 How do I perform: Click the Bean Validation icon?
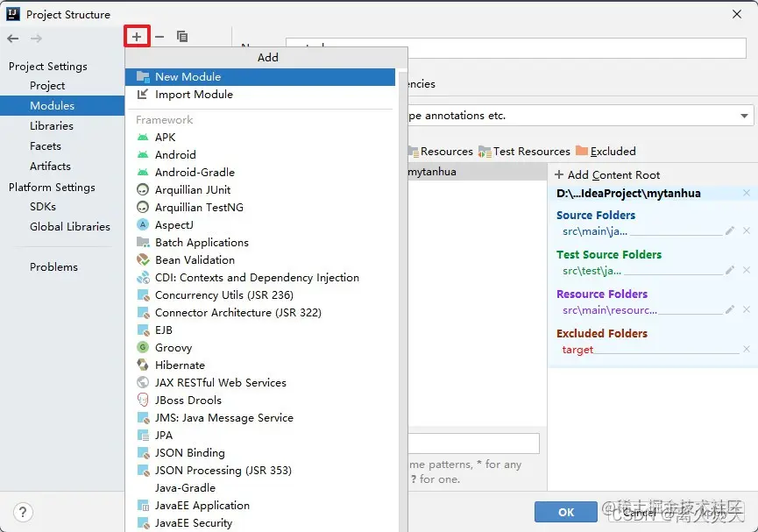coord(143,260)
